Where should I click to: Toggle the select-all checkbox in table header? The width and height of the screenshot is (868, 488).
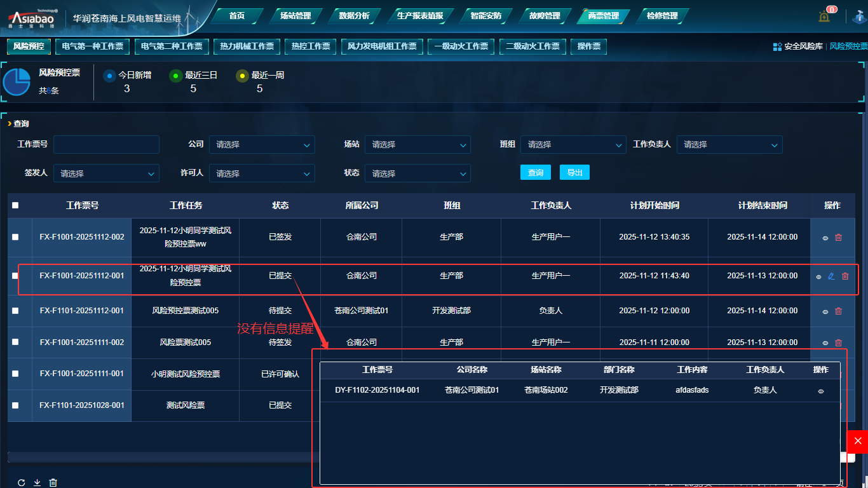(15, 205)
